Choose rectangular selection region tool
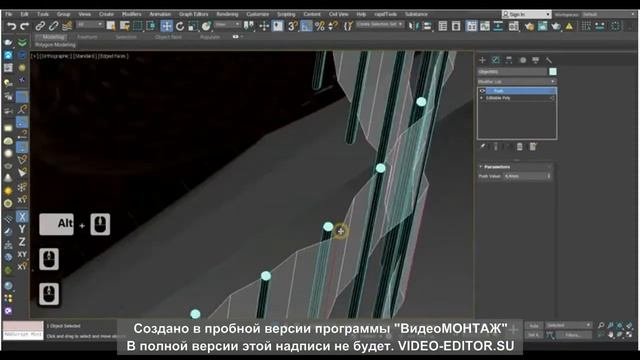 (x=138, y=27)
